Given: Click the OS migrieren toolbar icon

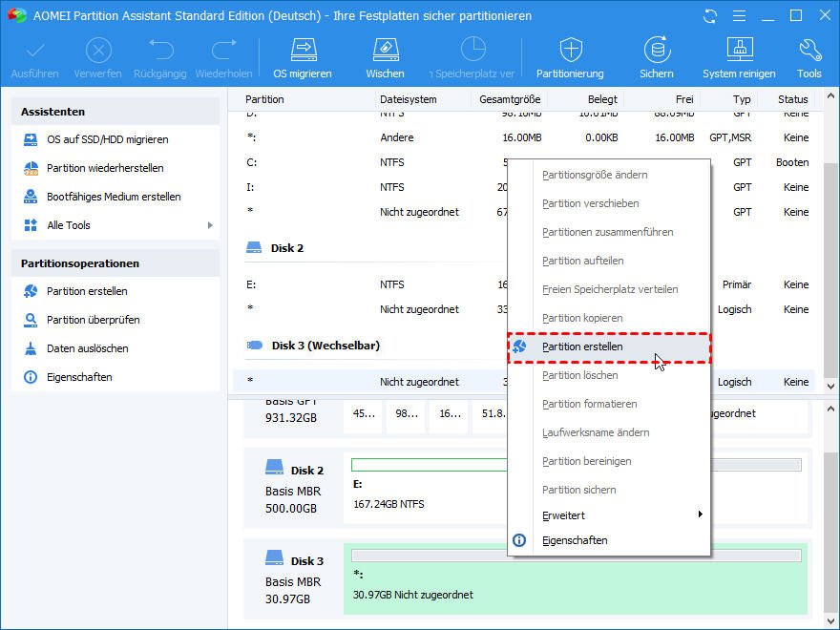Looking at the screenshot, I should coord(304,51).
